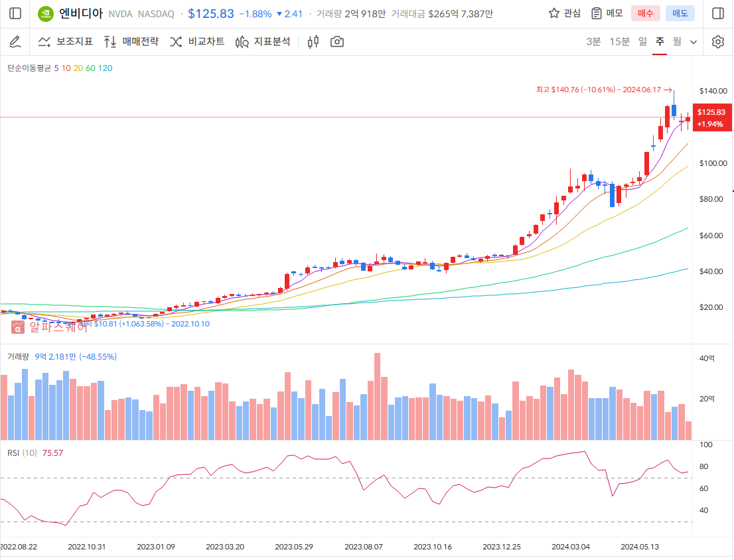Viewport: 734px width, 560px height.
Task: Click the 단순이동평균 indicator label
Action: click(x=29, y=68)
